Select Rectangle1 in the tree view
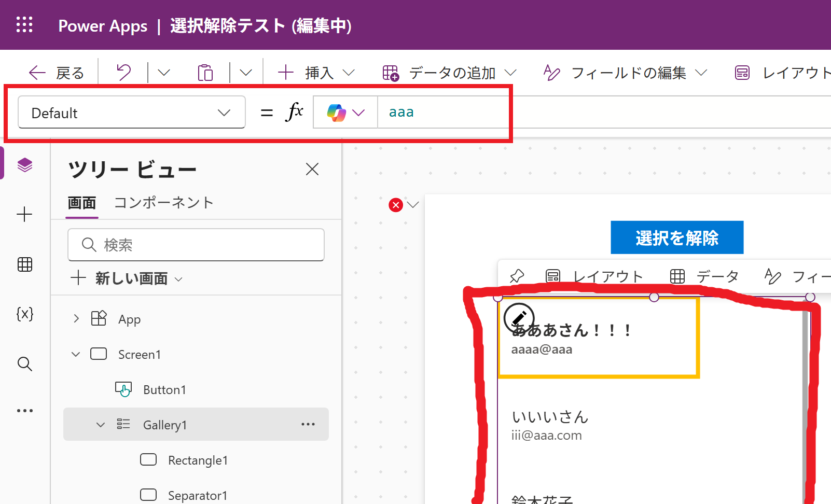Screen dimensions: 831x504 198,460
